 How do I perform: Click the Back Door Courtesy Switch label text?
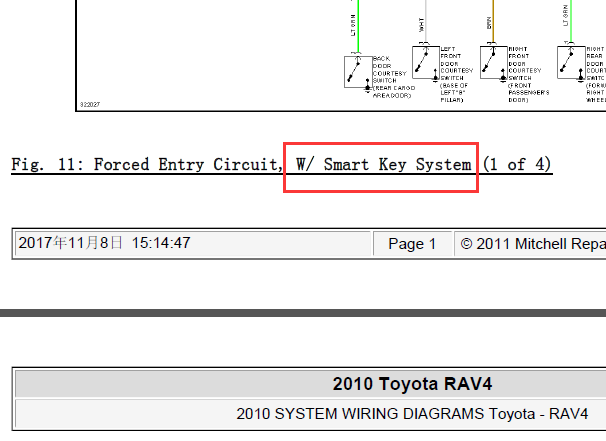(393, 77)
